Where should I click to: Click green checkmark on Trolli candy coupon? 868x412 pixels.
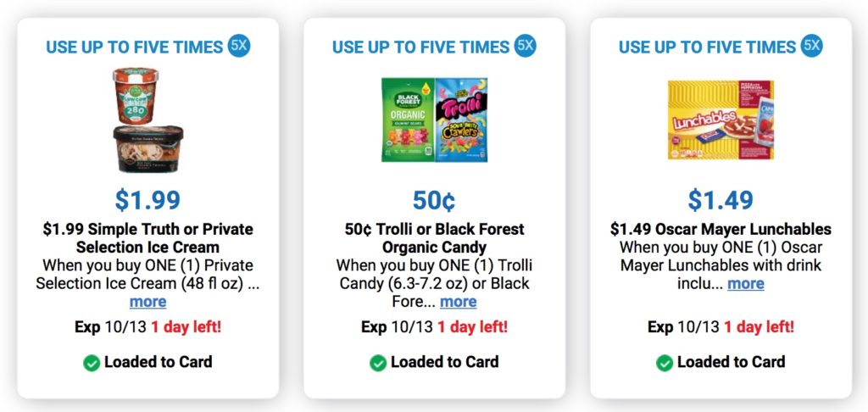click(x=378, y=364)
